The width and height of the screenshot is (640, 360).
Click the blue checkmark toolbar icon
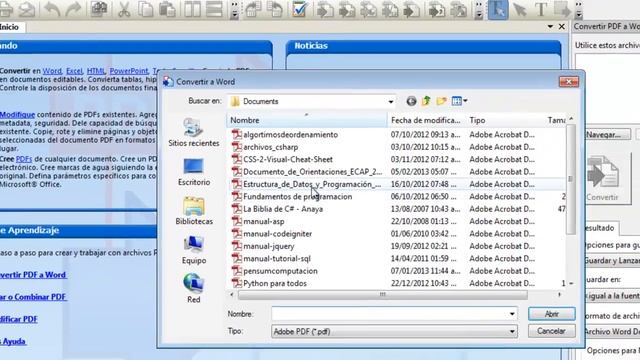tap(299, 9)
